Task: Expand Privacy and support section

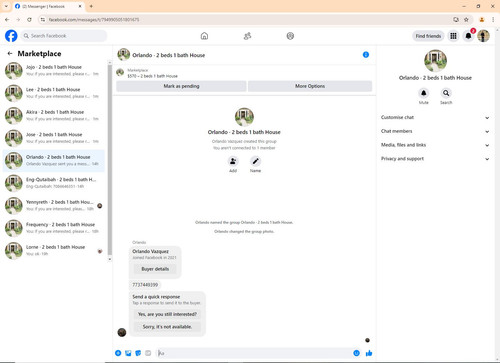Action: [435, 159]
